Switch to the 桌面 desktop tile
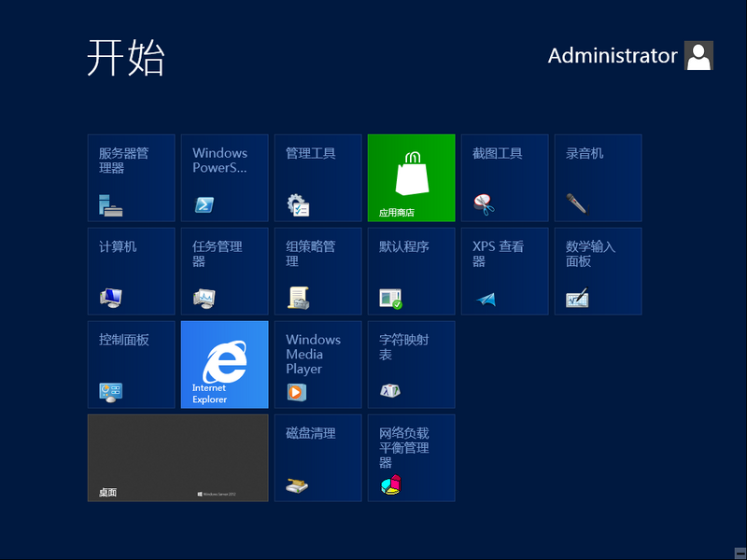Viewport: 747px width, 560px height. tap(177, 457)
